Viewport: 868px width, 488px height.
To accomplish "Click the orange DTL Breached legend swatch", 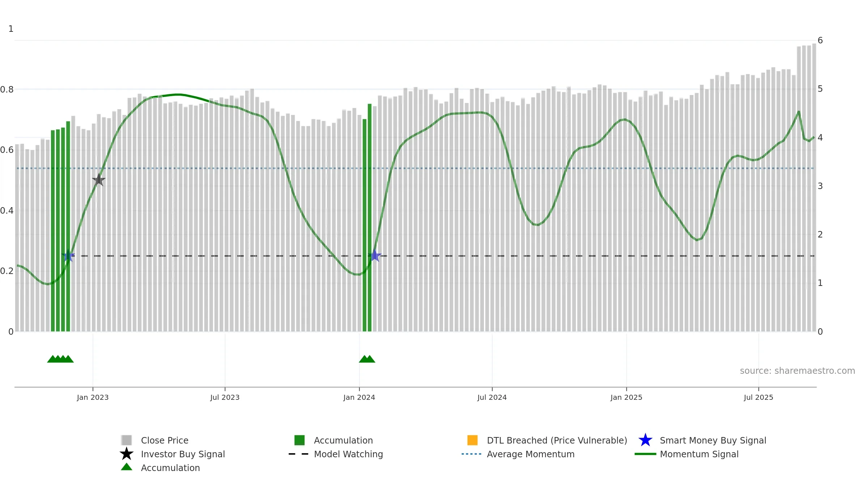I will click(x=472, y=440).
